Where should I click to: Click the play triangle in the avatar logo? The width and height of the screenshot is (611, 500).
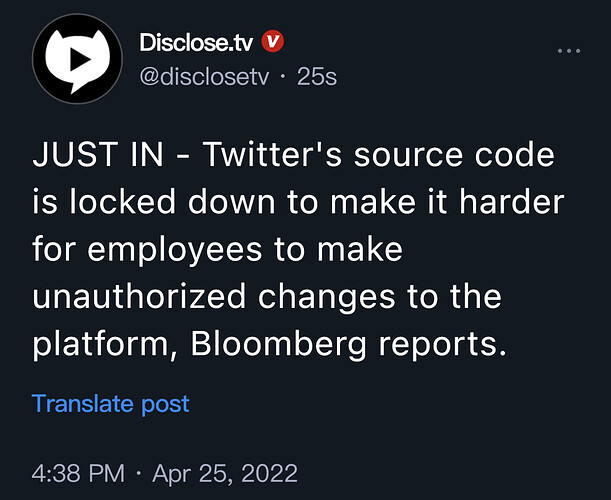pyautogui.click(x=80, y=60)
